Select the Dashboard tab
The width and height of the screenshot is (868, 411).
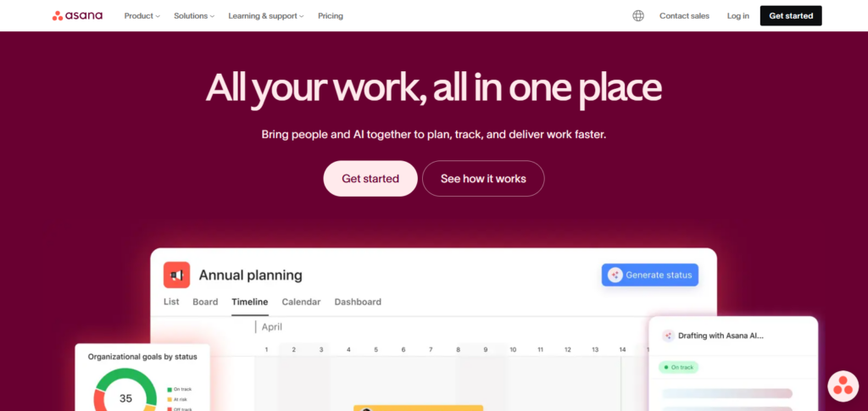358,302
